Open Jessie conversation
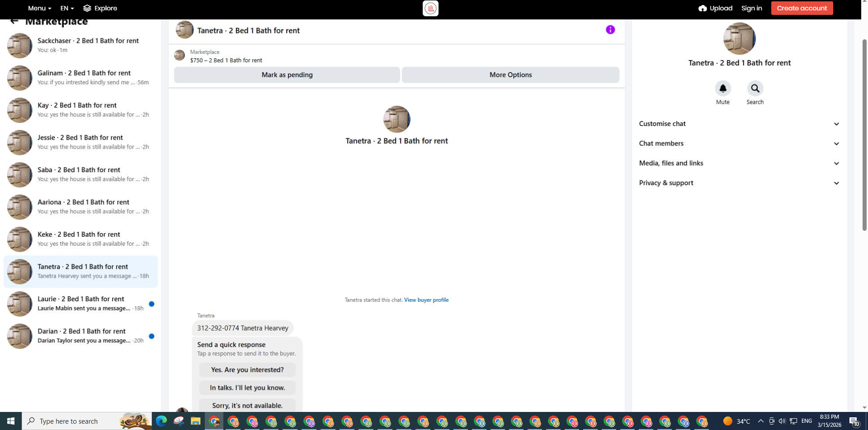The height and width of the screenshot is (430, 868). pyautogui.click(x=80, y=142)
